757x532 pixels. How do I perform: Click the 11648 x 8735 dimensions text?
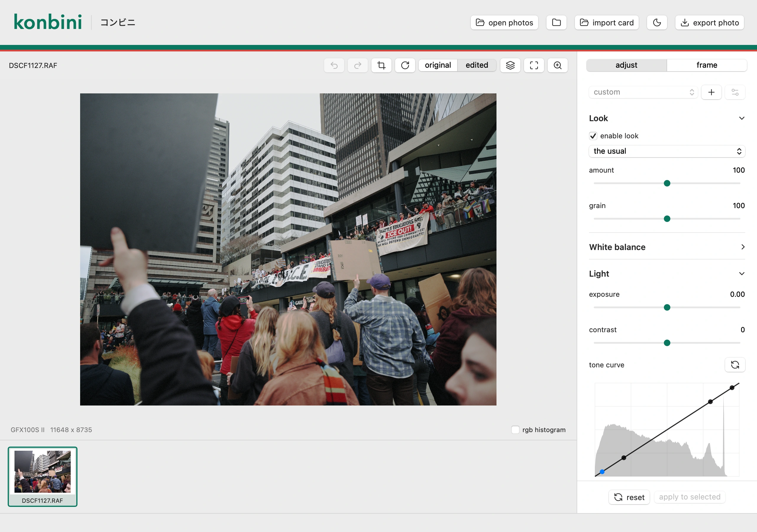71,429
